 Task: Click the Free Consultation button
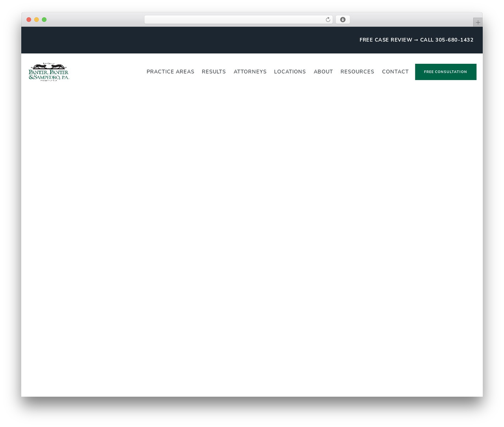[x=446, y=72]
